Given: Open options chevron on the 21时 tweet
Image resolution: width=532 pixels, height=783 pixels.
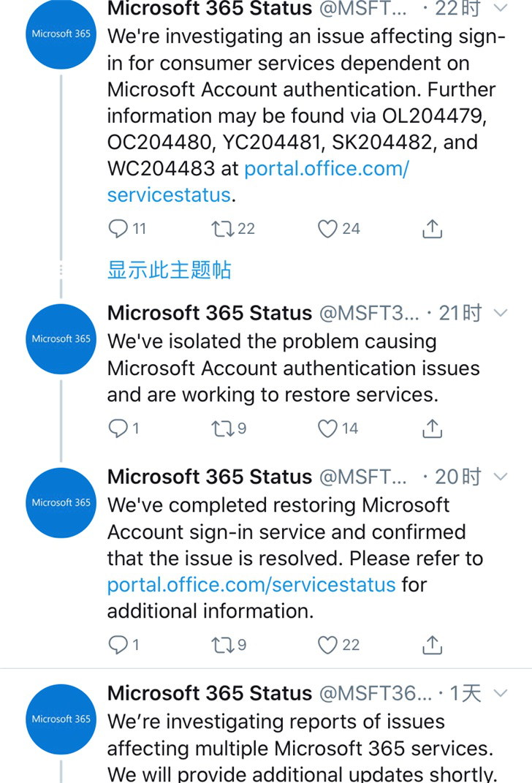Looking at the screenshot, I should click(x=500, y=313).
